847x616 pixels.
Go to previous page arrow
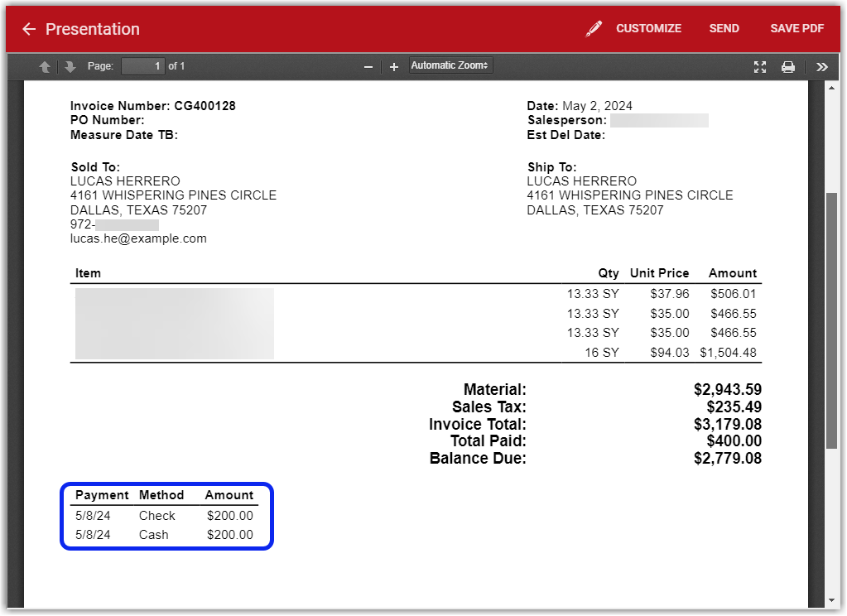[45, 66]
